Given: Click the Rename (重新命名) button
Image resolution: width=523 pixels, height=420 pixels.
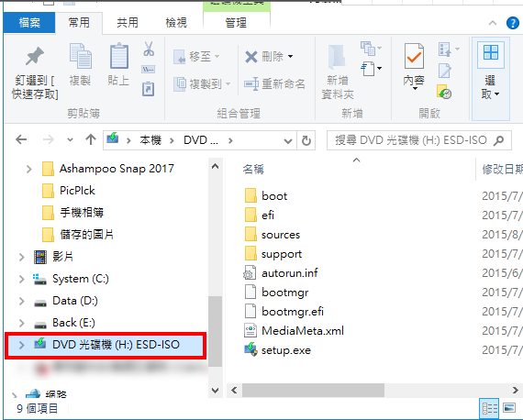Looking at the screenshot, I should pyautogui.click(x=274, y=83).
